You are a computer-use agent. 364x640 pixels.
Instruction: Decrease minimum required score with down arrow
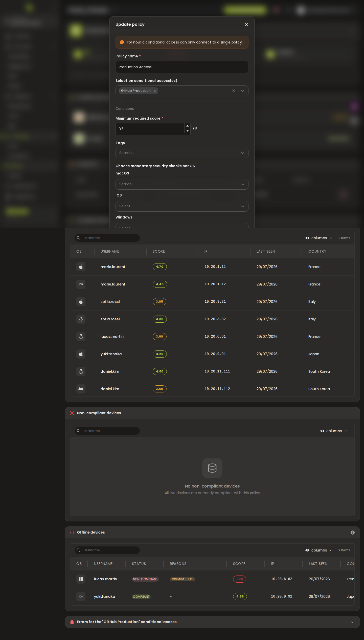click(x=187, y=131)
